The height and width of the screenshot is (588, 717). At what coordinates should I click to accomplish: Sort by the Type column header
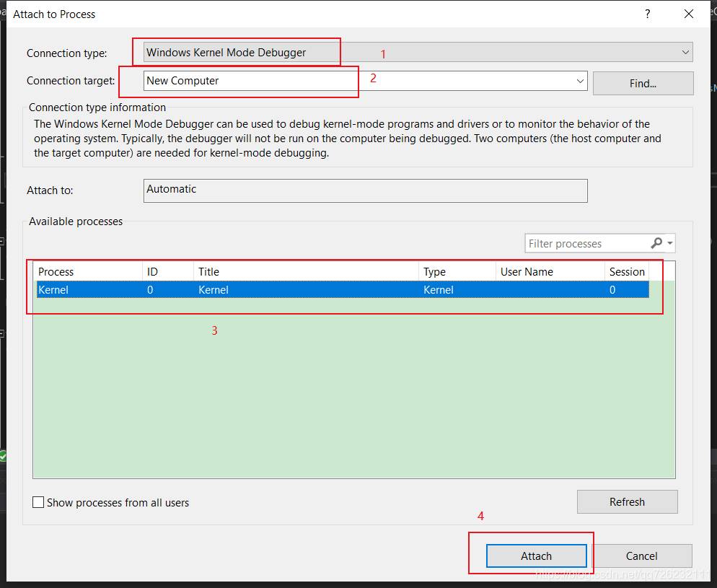click(457, 271)
